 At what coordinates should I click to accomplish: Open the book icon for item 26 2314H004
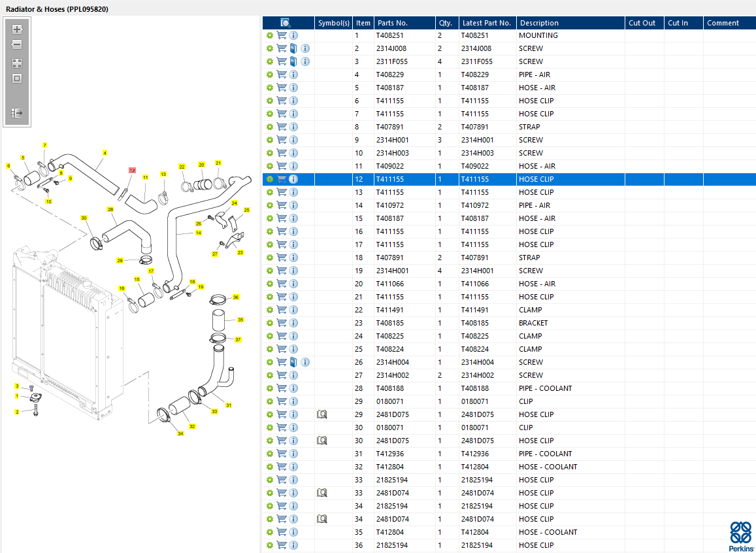pyautogui.click(x=293, y=362)
